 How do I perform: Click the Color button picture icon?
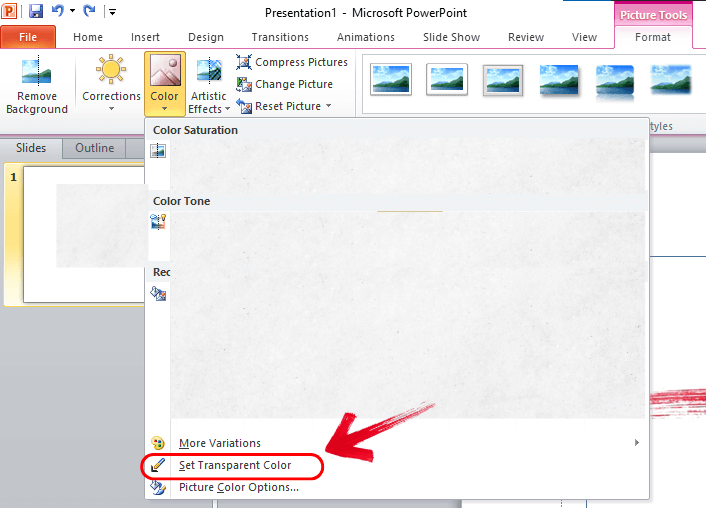pos(165,70)
